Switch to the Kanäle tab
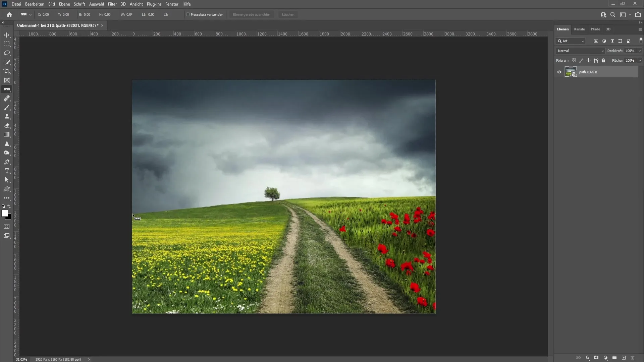 (580, 29)
